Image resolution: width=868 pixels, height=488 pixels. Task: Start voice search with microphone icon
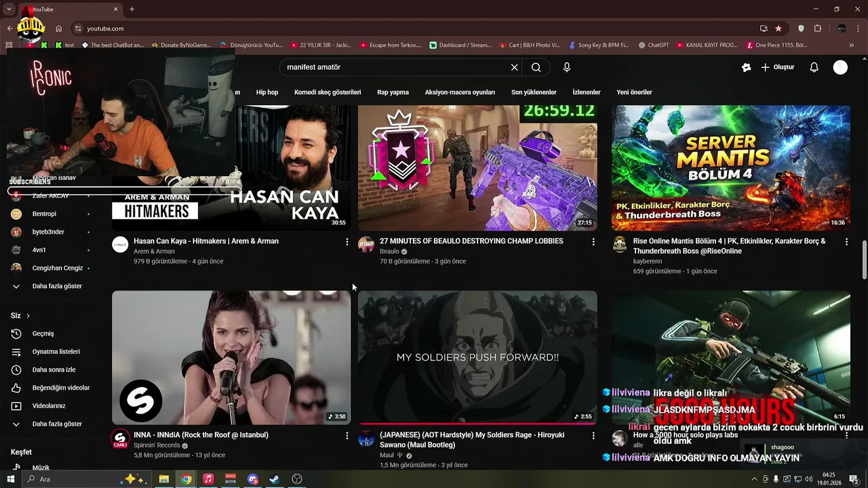pos(567,67)
